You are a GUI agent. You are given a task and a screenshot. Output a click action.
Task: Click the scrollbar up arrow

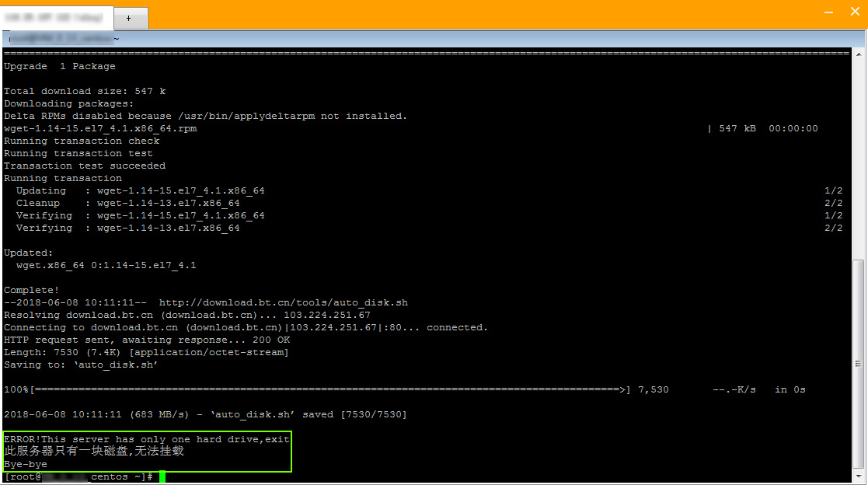859,54
